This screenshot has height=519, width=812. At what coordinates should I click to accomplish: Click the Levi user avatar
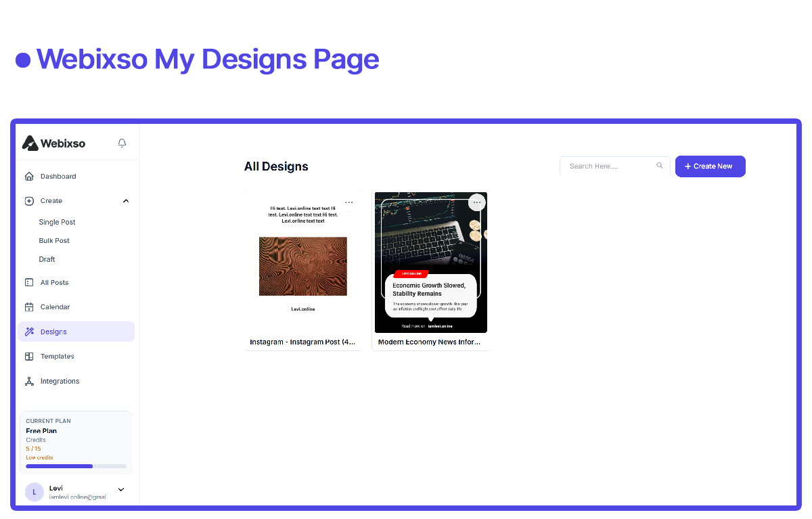(35, 492)
